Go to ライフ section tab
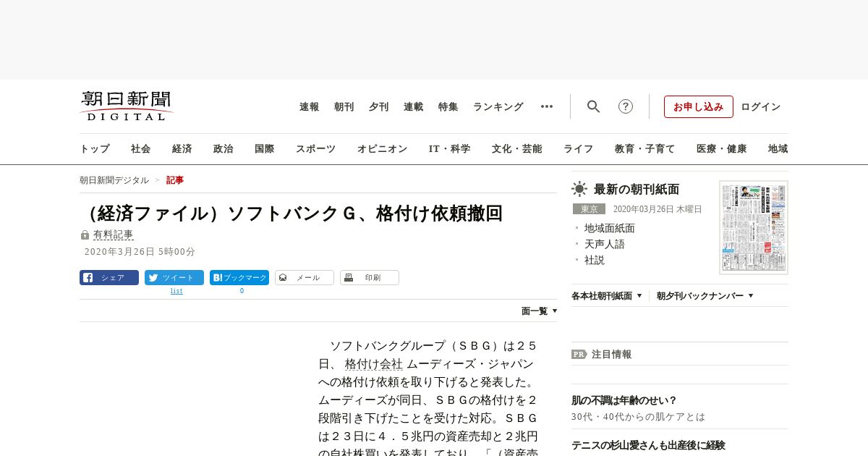 [579, 148]
